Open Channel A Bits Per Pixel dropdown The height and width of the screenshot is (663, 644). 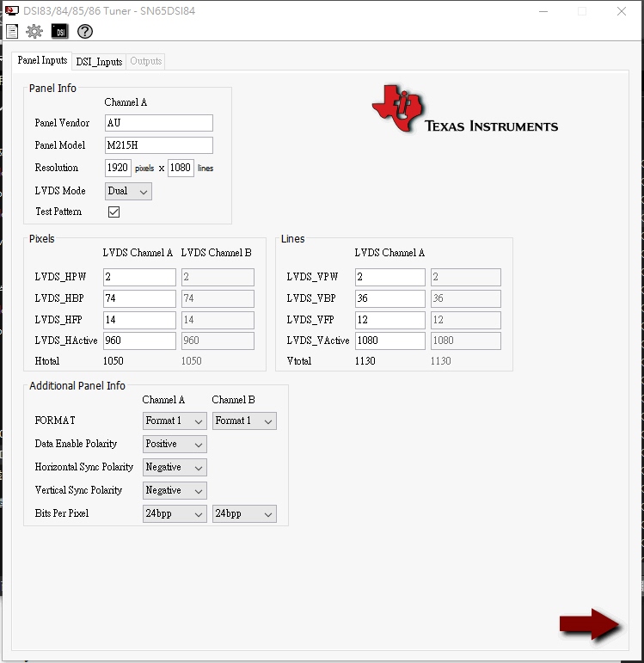click(x=175, y=513)
